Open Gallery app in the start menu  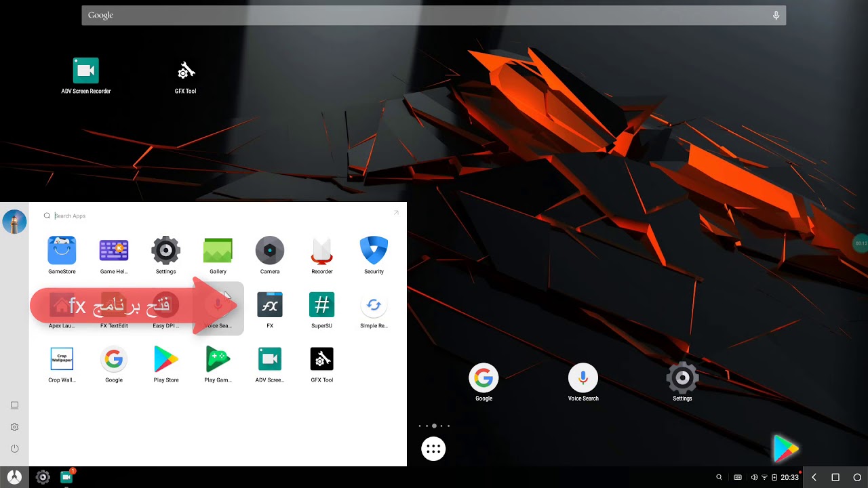218,256
